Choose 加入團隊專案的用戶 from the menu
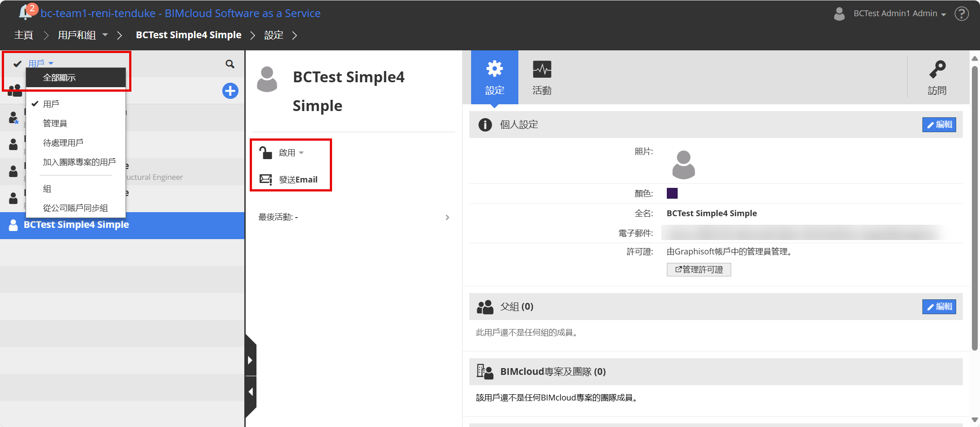Image resolution: width=980 pixels, height=427 pixels. (76, 162)
